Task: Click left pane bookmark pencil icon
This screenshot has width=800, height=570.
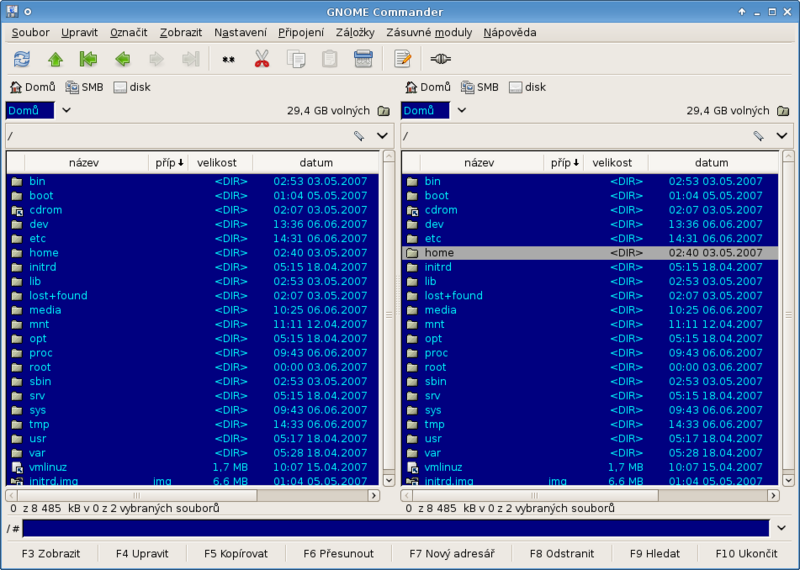Action: coord(359,136)
